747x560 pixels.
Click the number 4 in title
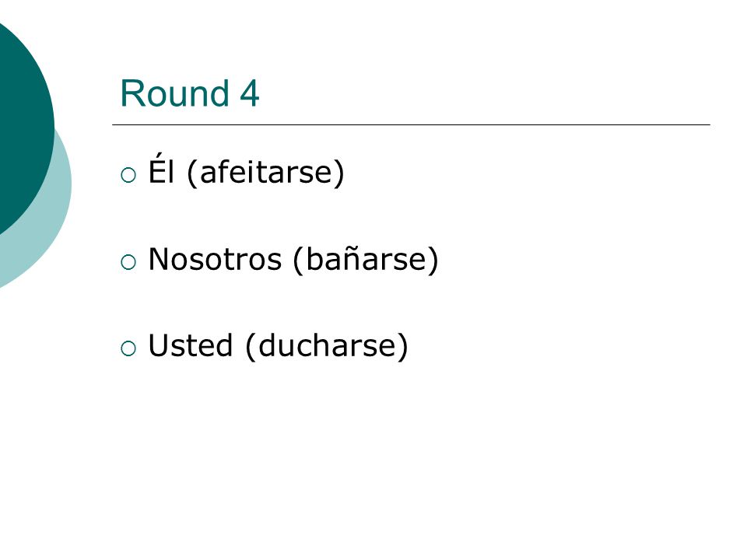(x=249, y=93)
